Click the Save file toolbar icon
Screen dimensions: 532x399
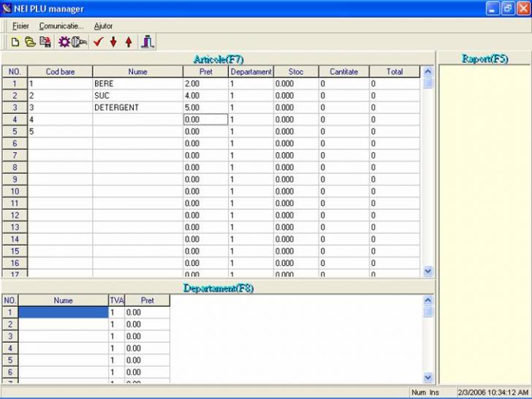tap(45, 42)
